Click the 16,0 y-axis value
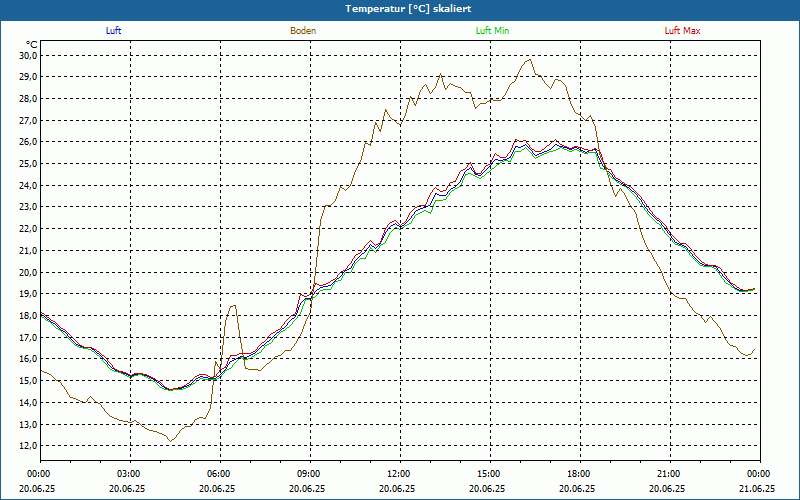This screenshot has height=500, width=800. pyautogui.click(x=28, y=359)
